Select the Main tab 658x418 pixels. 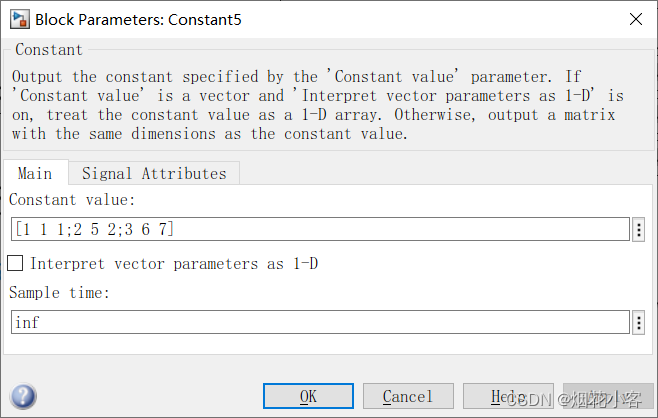[x=35, y=173]
